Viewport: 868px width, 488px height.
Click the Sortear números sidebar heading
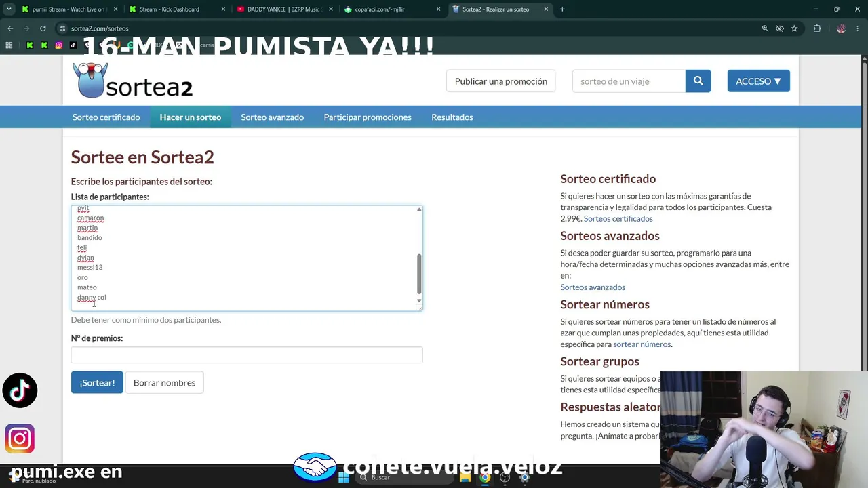tap(605, 305)
